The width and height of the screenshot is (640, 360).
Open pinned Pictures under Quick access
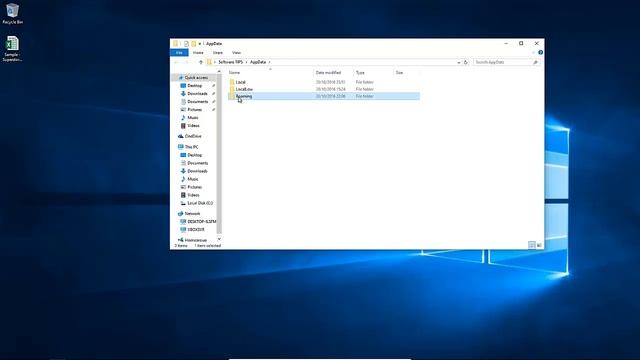(x=195, y=110)
